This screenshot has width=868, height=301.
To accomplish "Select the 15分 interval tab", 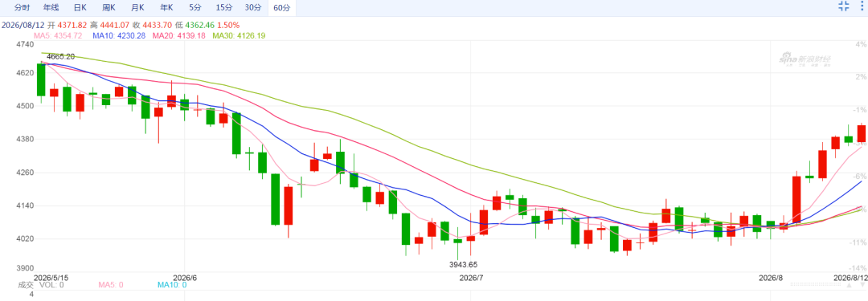I will tap(224, 8).
